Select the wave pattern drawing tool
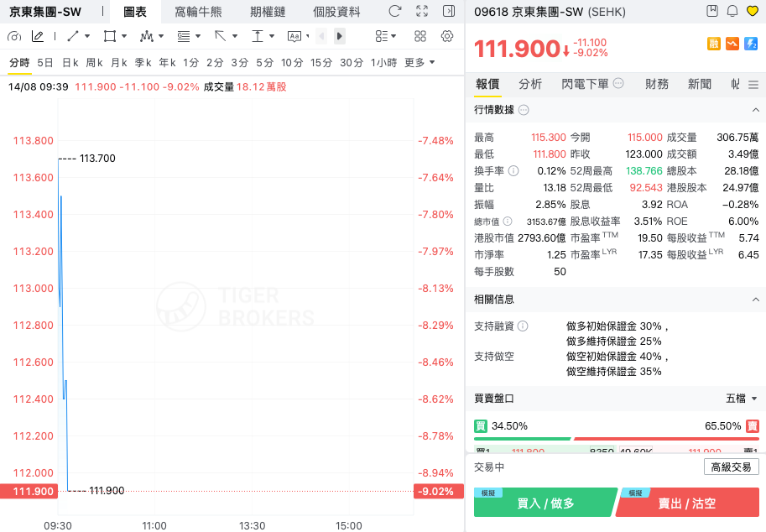 point(147,36)
